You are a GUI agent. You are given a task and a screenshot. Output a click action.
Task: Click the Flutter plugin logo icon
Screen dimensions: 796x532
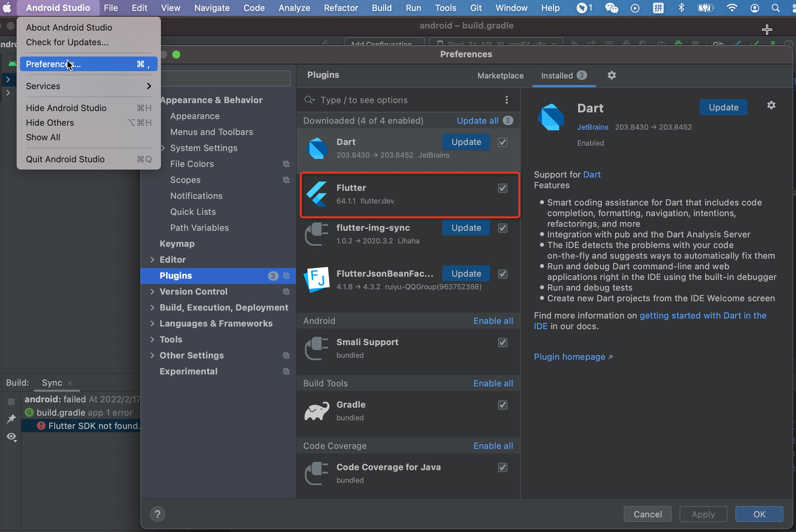[x=317, y=194]
